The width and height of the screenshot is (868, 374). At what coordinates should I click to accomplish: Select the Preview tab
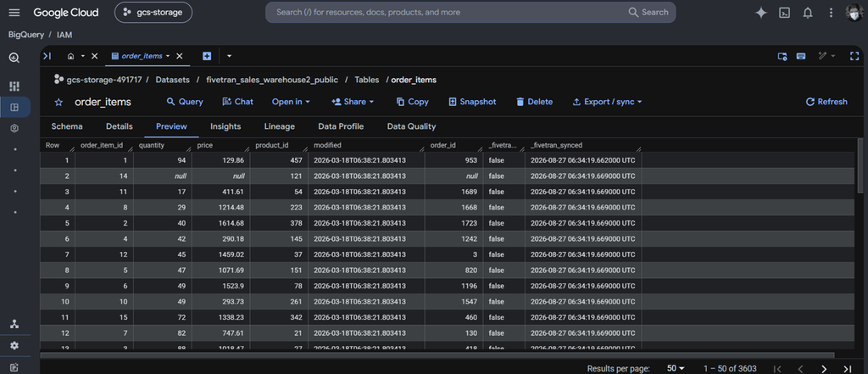pos(171,126)
